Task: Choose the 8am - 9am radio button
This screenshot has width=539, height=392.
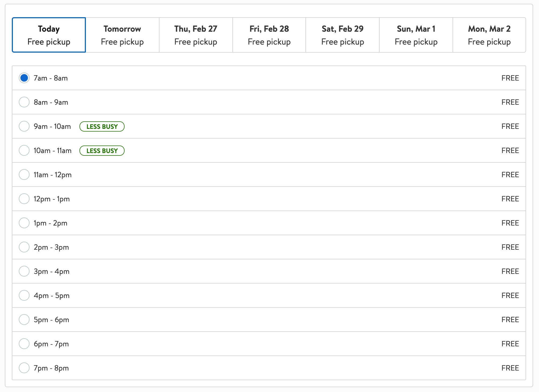Action: [24, 102]
